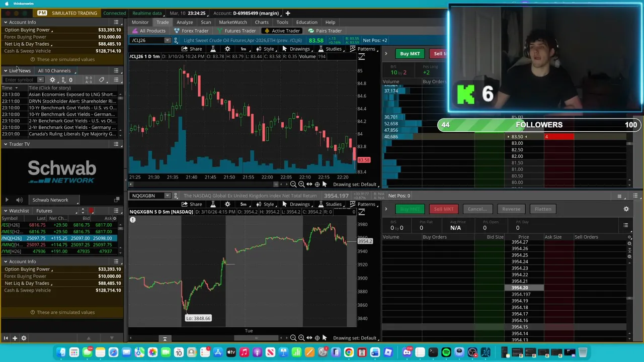Screen dimensions: 644x362
Task: Open the 1m timeframe dropdown
Action: [244, 49]
